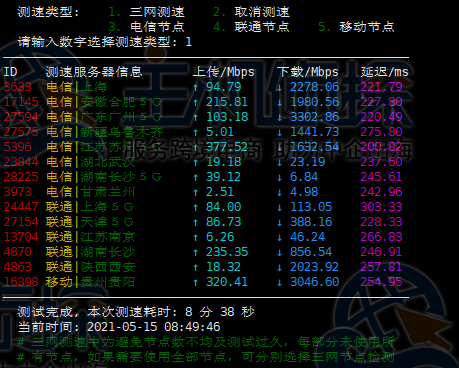The width and height of the screenshot is (459, 368).
Task: Click server ID 28225
Action: pos(21,177)
